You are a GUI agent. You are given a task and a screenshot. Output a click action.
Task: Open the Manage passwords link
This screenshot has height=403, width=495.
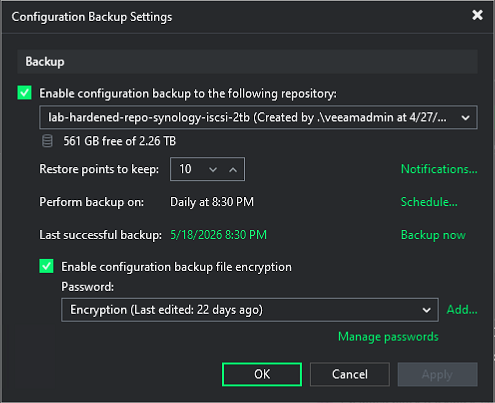tap(388, 337)
